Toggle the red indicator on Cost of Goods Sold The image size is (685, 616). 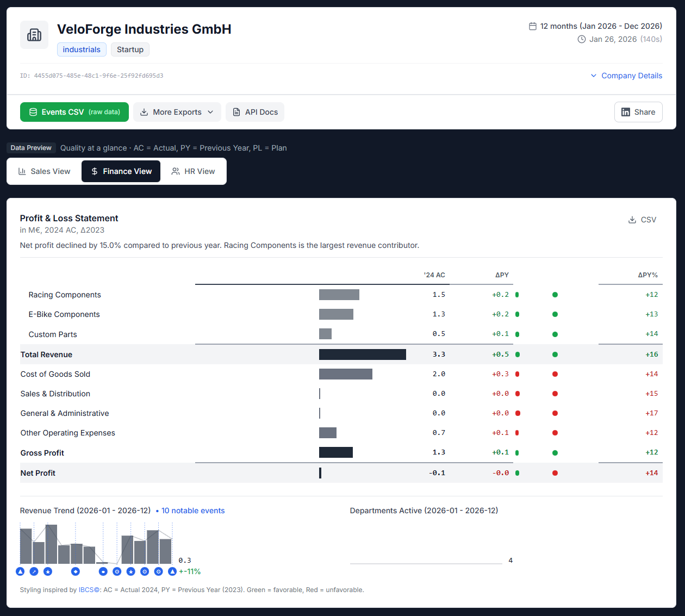coord(555,374)
